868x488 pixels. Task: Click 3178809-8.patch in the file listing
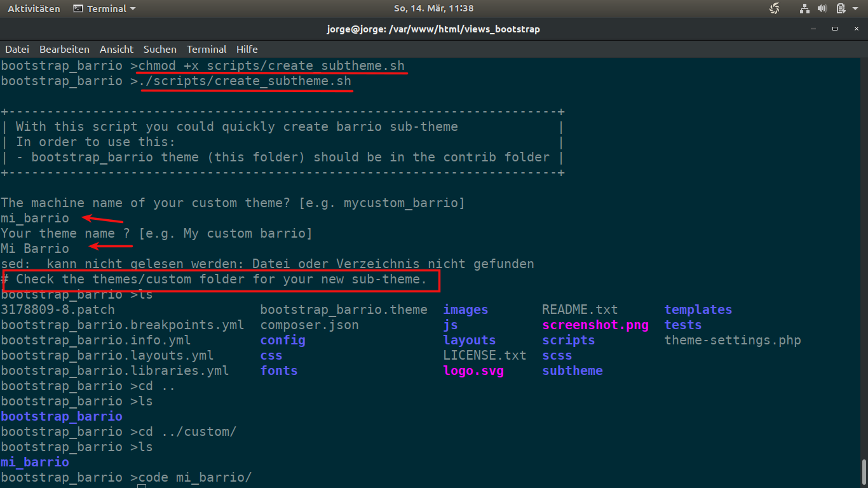coord(58,309)
